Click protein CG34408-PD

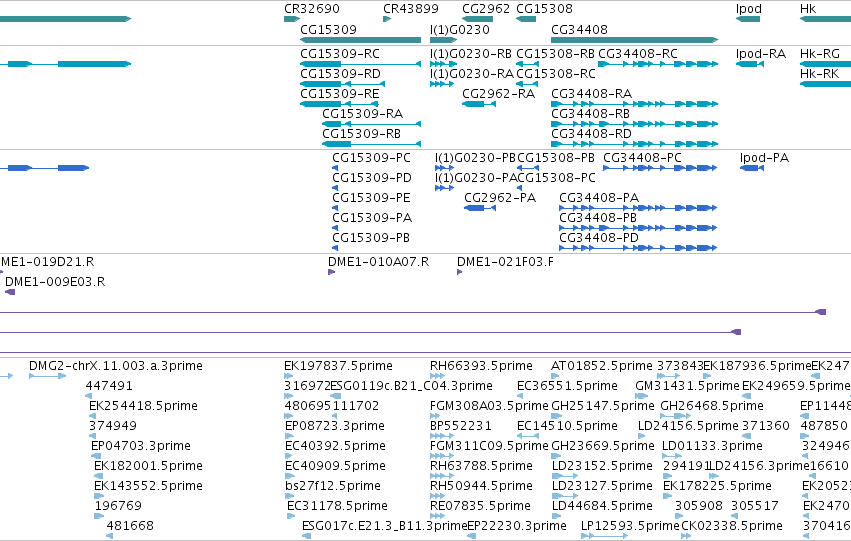[x=638, y=248]
